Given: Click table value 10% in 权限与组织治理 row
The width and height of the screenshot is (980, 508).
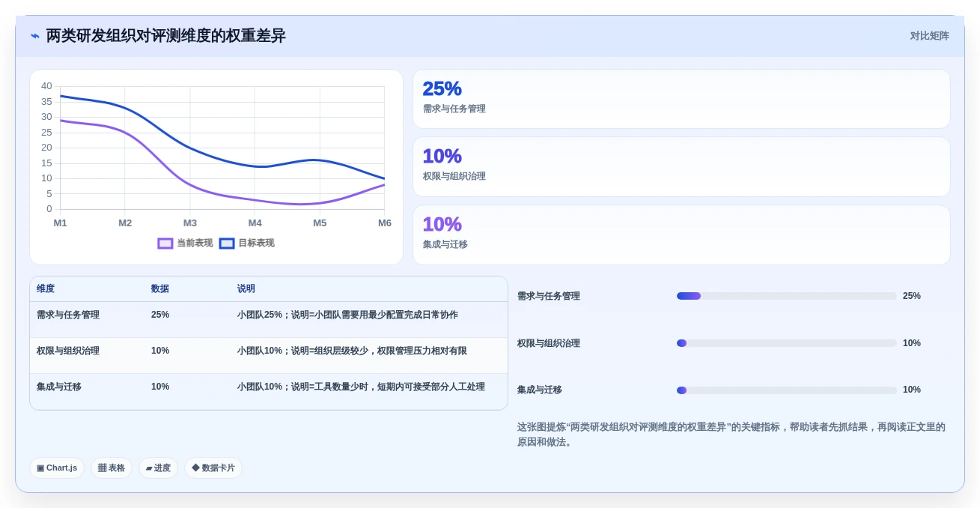Looking at the screenshot, I should pos(160,351).
